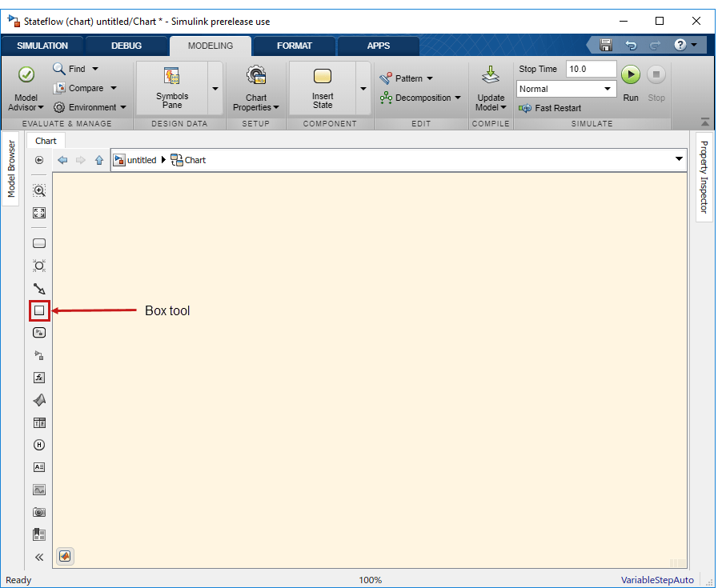Select the Image tool in palette
This screenshot has width=722, height=588.
click(x=39, y=490)
